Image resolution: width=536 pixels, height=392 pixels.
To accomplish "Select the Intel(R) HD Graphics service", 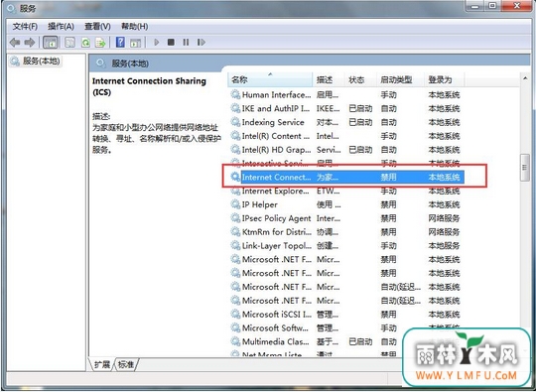I will pyautogui.click(x=346, y=150).
